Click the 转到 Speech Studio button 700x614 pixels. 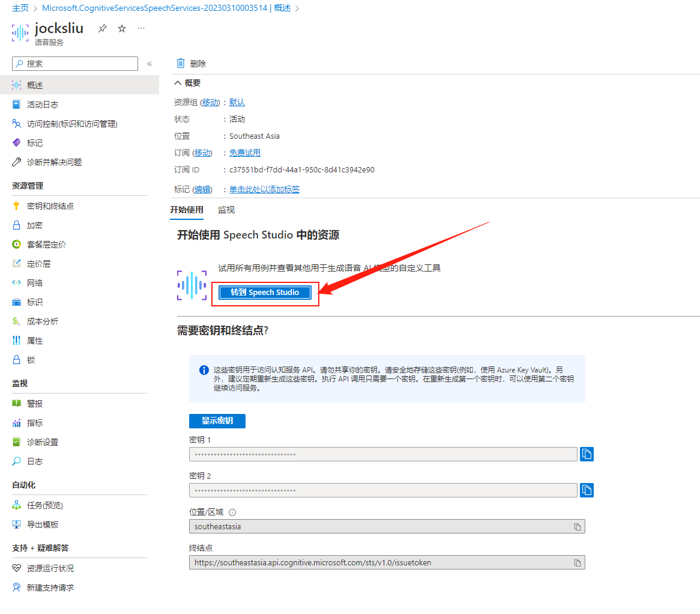pyautogui.click(x=265, y=292)
